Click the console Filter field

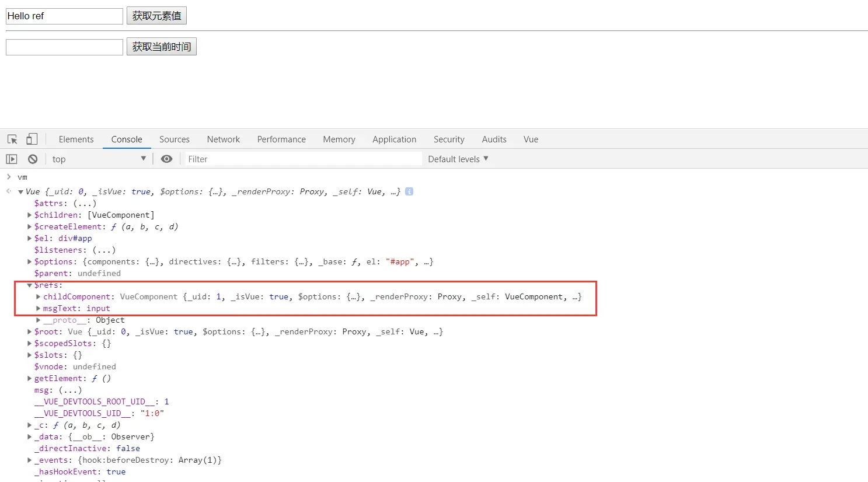(x=304, y=159)
